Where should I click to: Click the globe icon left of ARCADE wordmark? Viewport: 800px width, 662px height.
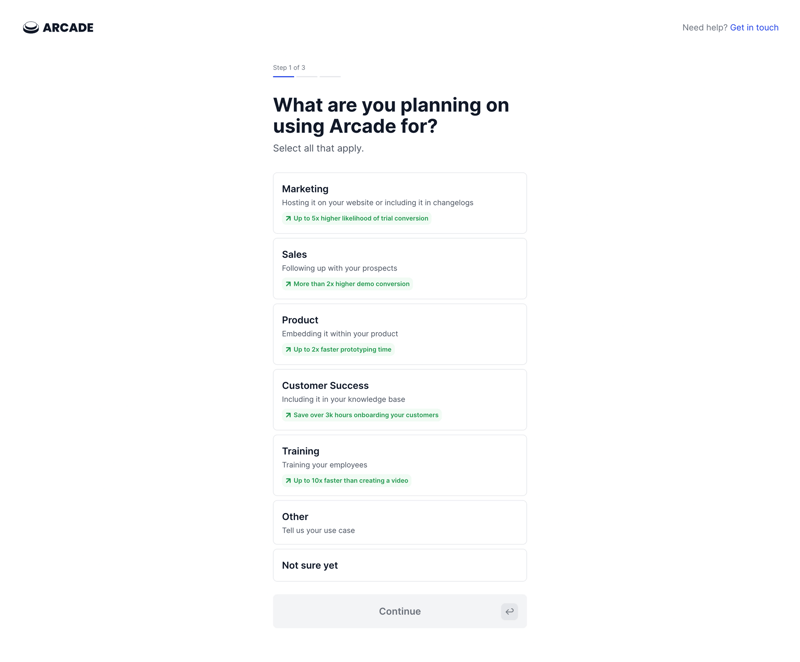pos(30,27)
